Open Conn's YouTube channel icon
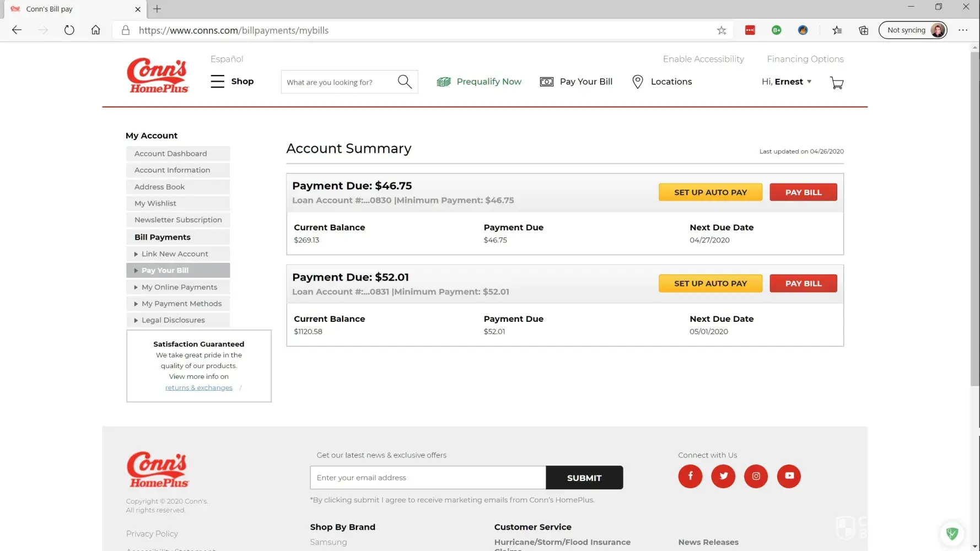This screenshot has width=980, height=551. pyautogui.click(x=789, y=476)
